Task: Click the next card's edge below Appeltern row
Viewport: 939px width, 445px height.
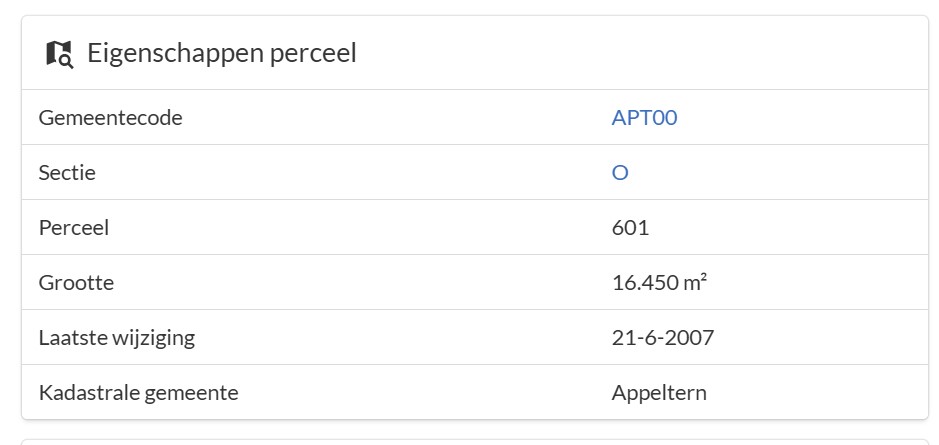Action: pos(475,440)
